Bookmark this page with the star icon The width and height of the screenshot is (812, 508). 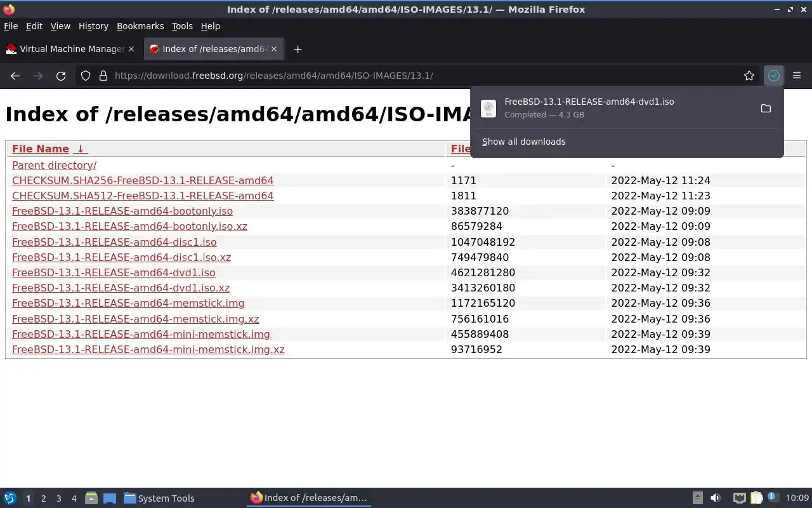[749, 76]
